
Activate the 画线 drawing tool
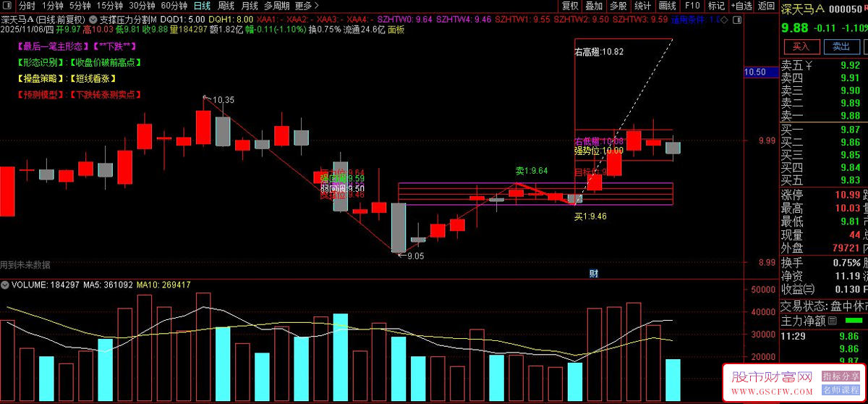click(x=667, y=6)
